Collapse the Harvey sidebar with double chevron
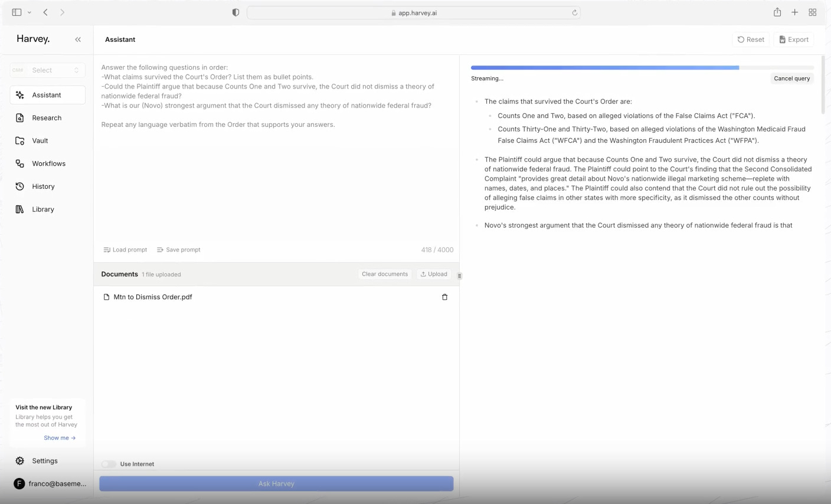 pyautogui.click(x=78, y=40)
